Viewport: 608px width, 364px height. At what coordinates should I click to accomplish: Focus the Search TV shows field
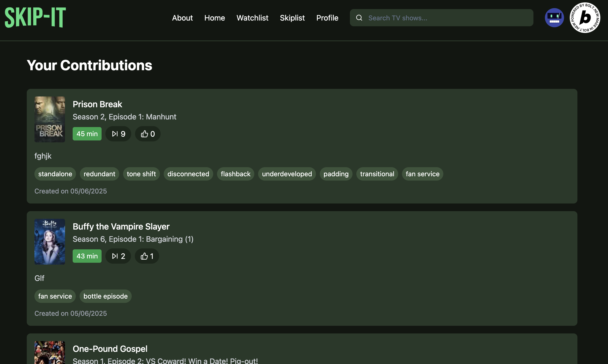441,18
